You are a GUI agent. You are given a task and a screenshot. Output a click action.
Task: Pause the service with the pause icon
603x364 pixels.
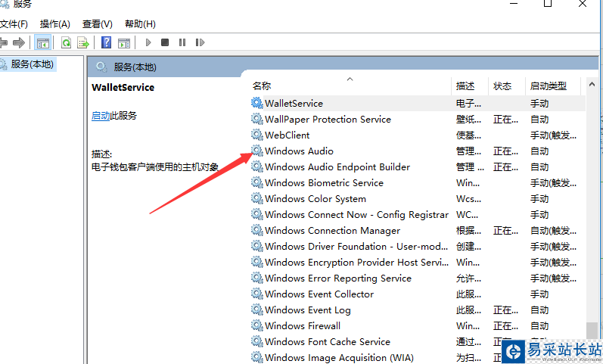182,42
